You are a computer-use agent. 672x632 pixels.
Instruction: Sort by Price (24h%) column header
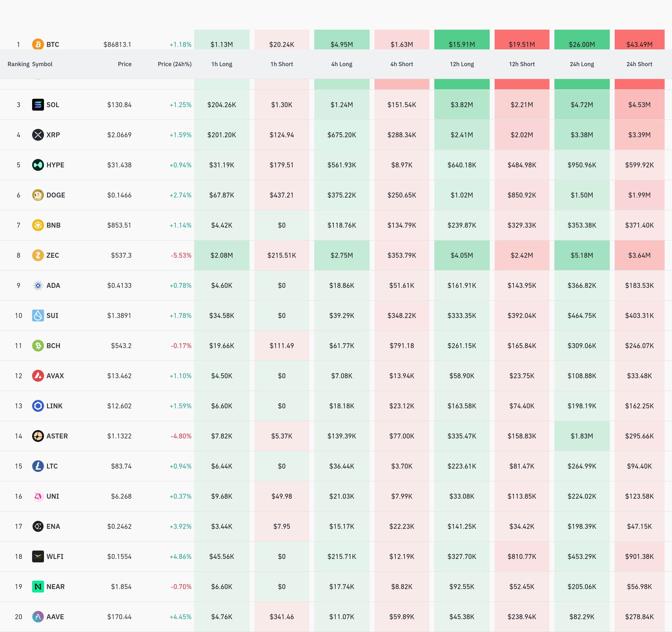click(174, 64)
